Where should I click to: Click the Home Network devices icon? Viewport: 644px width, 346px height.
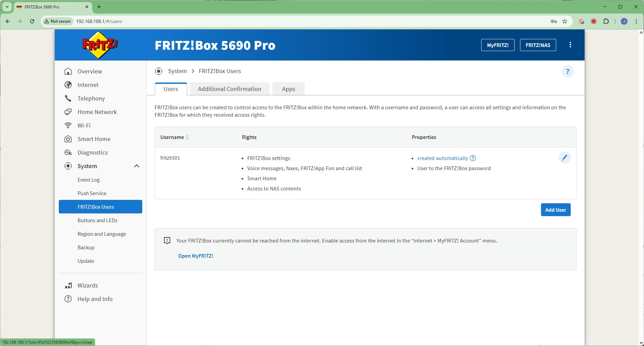click(68, 112)
